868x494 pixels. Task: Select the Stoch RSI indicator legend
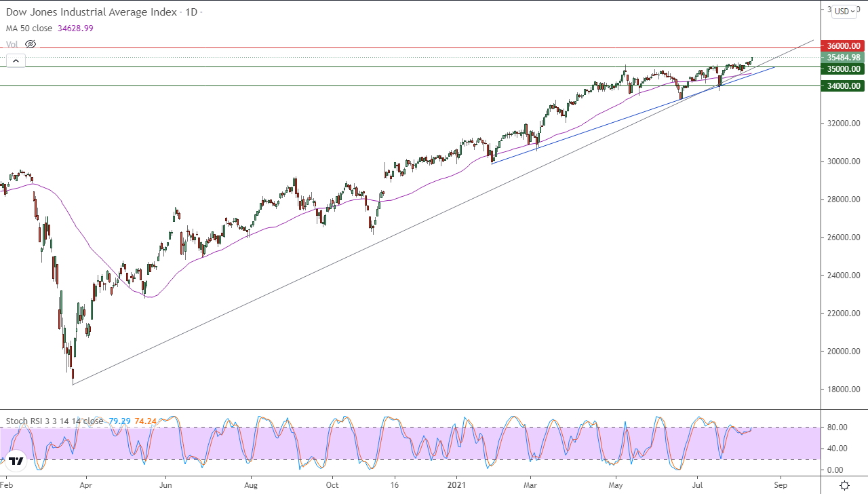tap(54, 421)
